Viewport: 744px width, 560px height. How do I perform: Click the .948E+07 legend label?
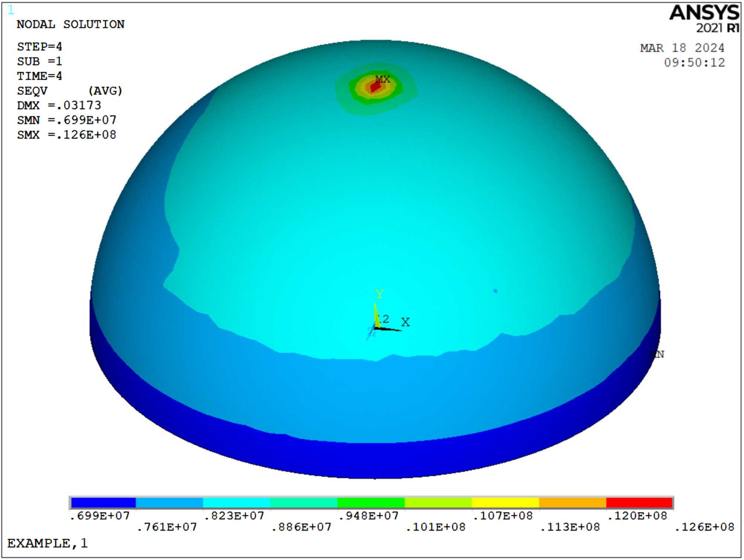pyautogui.click(x=369, y=516)
